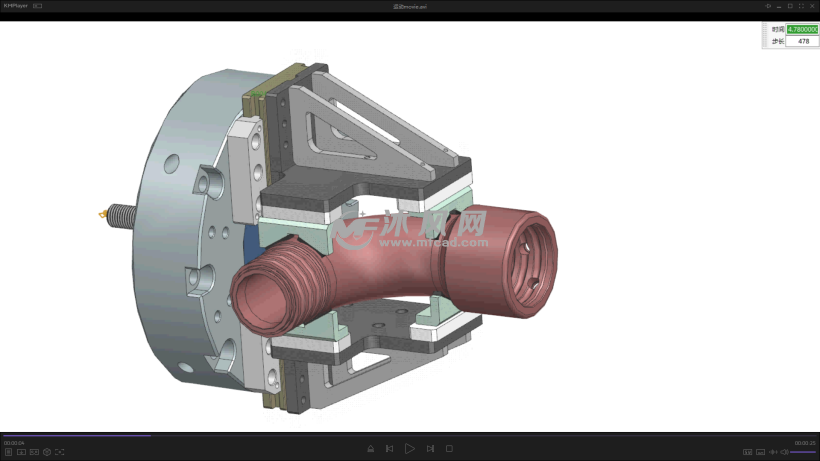Click the hexagon 360 view icon
The height and width of the screenshot is (461, 820).
(47, 452)
